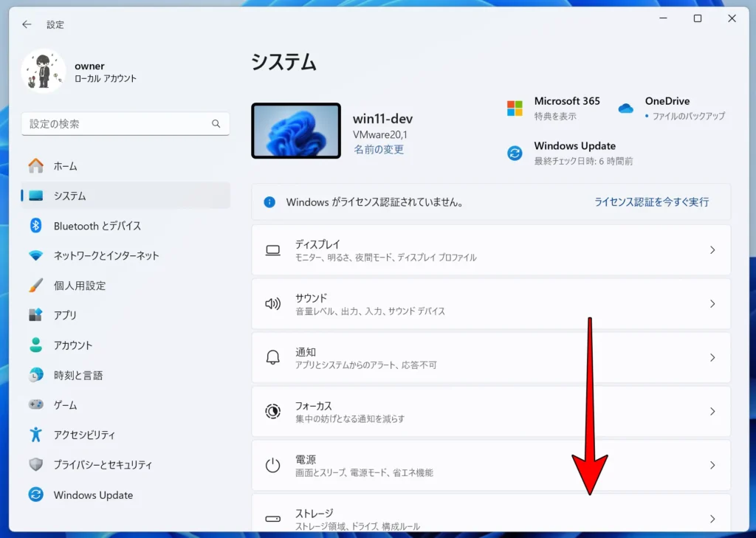The image size is (756, 538).
Task: Click ライセンス認証を今すぐ実行 link
Action: tap(651, 202)
